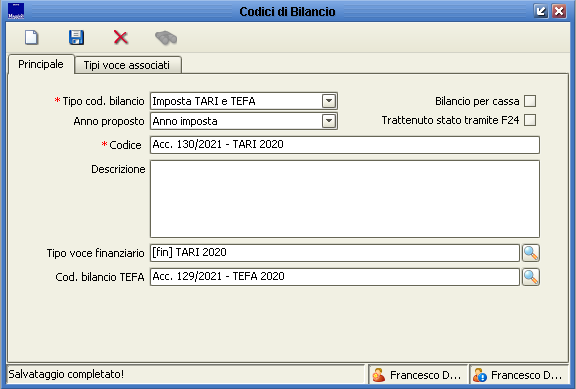The height and width of the screenshot is (389, 576).
Task: Delete the record with the red X icon
Action: pyautogui.click(x=121, y=37)
